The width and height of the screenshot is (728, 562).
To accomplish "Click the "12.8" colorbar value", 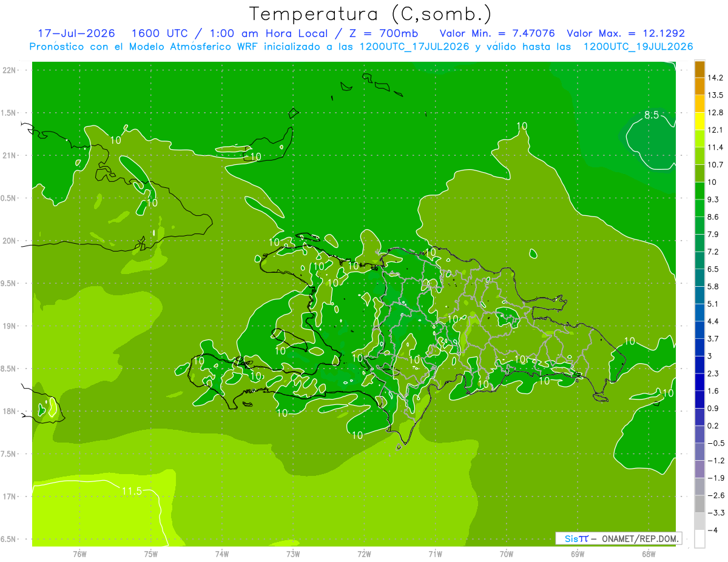I will [x=716, y=113].
